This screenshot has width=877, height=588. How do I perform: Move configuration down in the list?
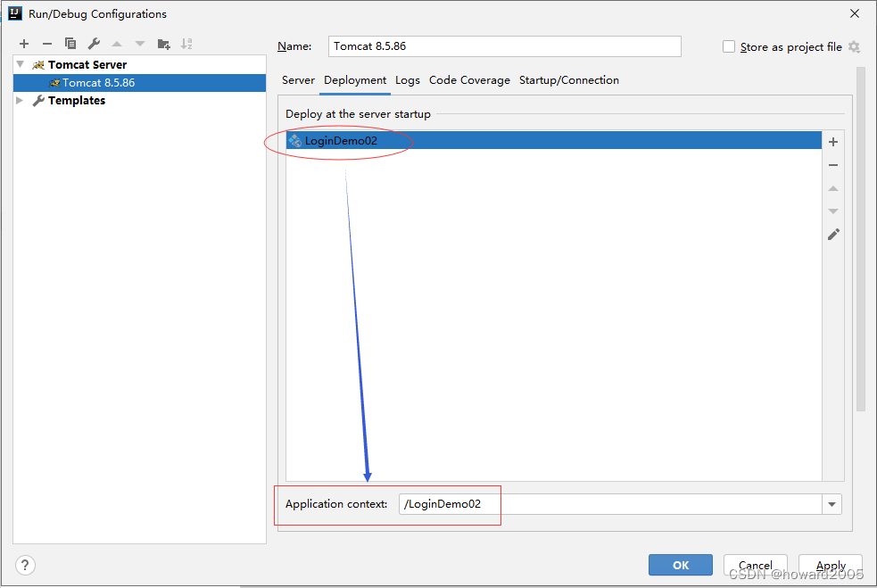(140, 44)
